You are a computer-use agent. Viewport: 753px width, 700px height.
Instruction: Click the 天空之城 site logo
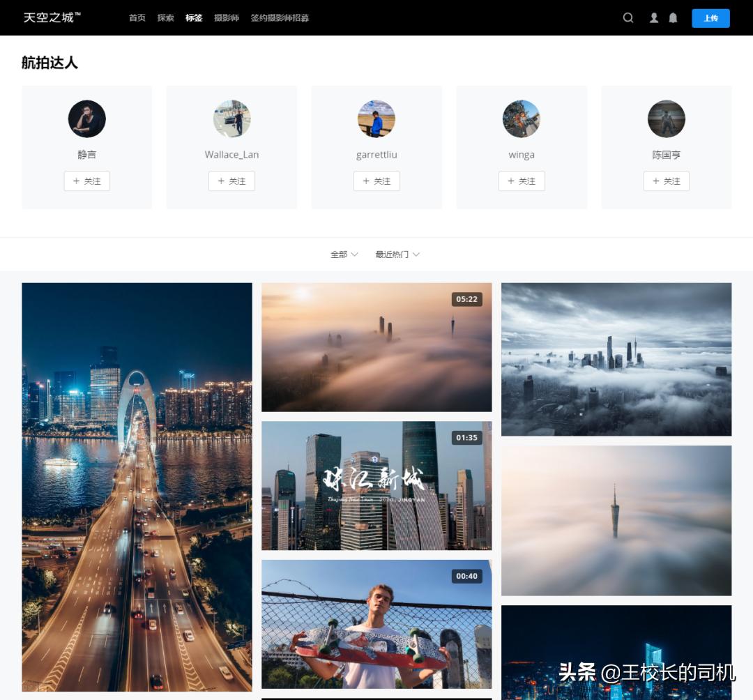tap(52, 17)
